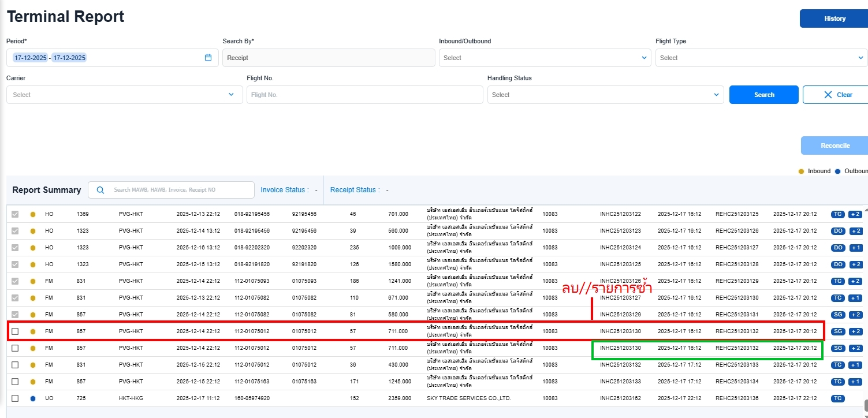Check the box in the red-outlined duplicate row

pos(15,331)
